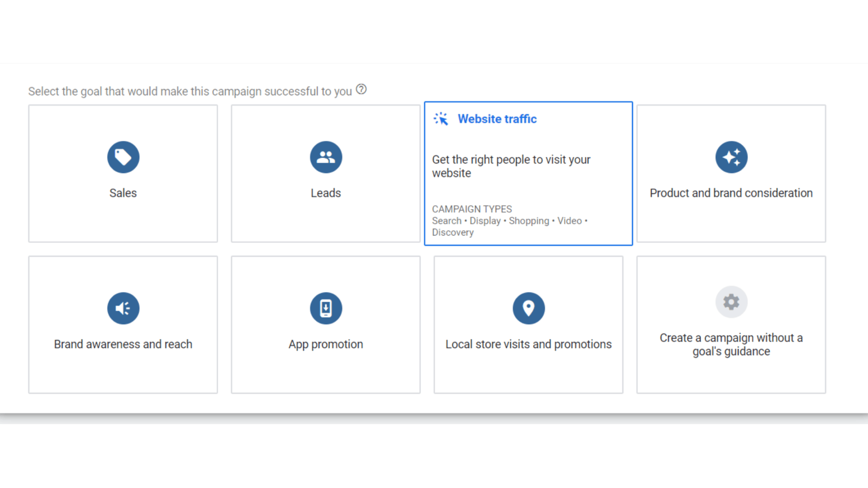
Task: Choose Create a campaign without a goal's guidance
Action: [731, 344]
